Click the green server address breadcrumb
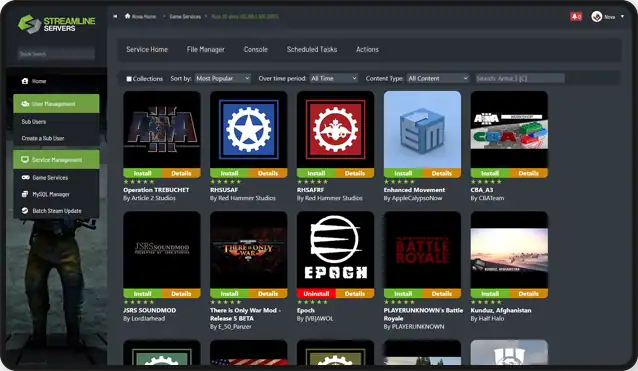Image resolution: width=638 pixels, height=371 pixels. [x=245, y=17]
